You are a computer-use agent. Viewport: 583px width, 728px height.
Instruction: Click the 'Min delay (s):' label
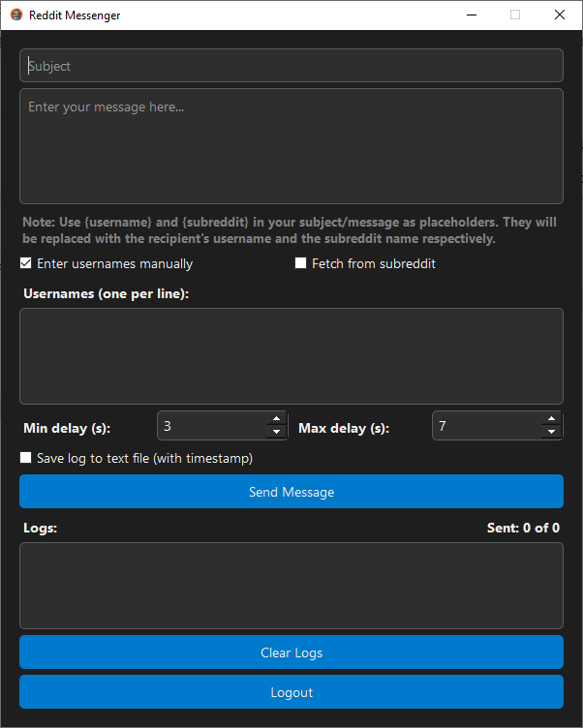[x=67, y=428]
